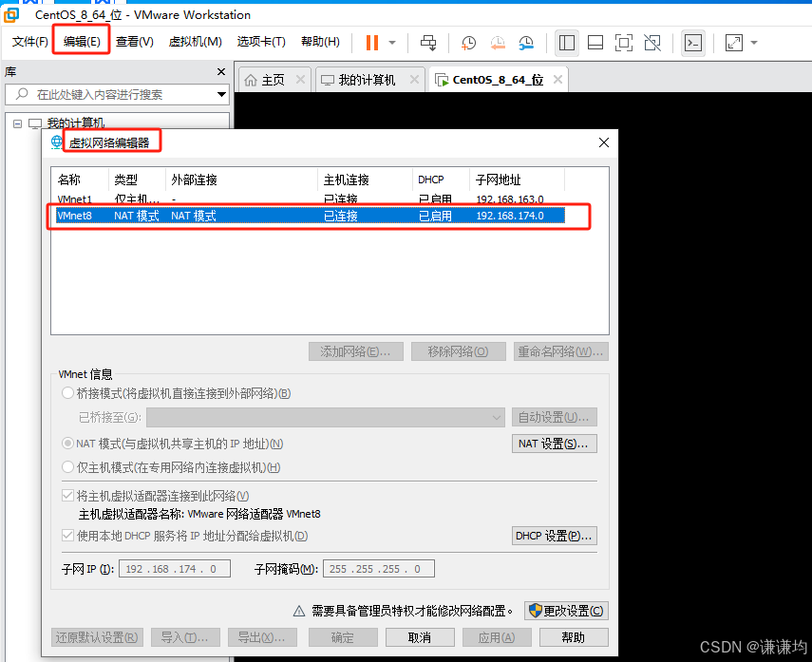Click the 帮助 button in dialog

point(574,637)
